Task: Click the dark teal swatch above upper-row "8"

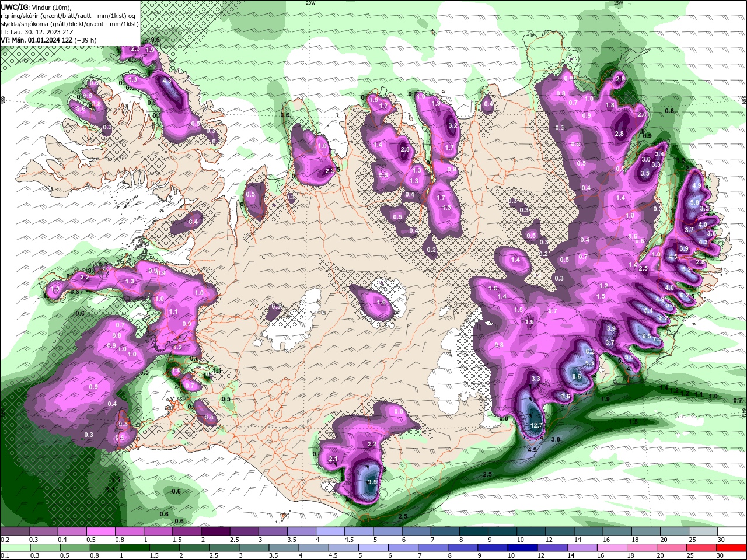Action: click(x=474, y=531)
